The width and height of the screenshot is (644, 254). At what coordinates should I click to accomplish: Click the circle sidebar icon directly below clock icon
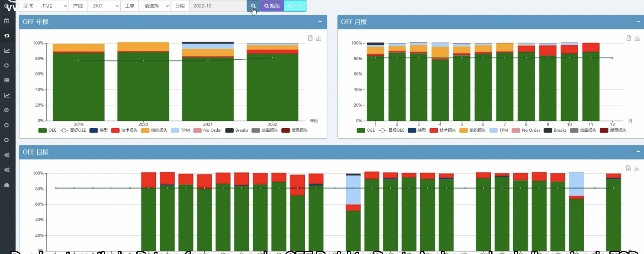6,125
